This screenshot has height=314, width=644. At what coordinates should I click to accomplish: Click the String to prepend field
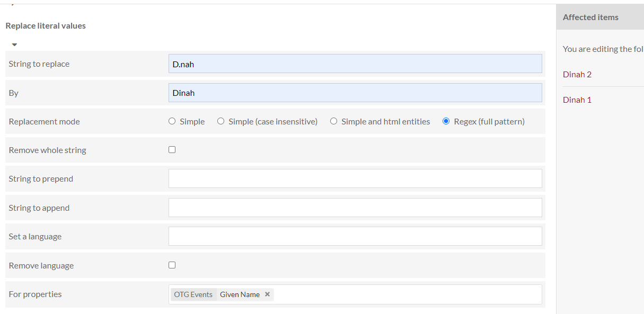pyautogui.click(x=355, y=179)
